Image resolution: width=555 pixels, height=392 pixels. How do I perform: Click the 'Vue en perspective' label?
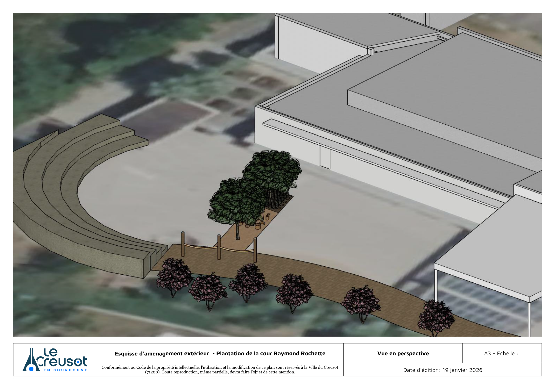click(403, 353)
